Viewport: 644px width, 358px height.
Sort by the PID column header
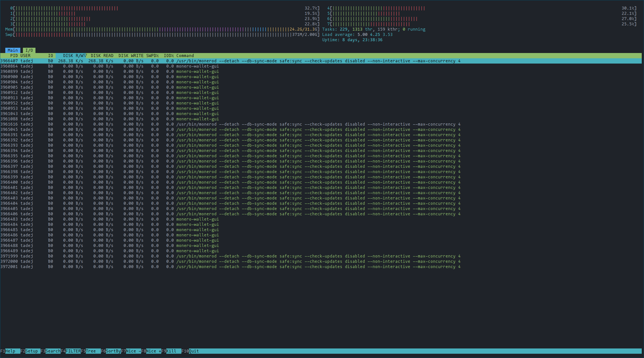pyautogui.click(x=14, y=56)
